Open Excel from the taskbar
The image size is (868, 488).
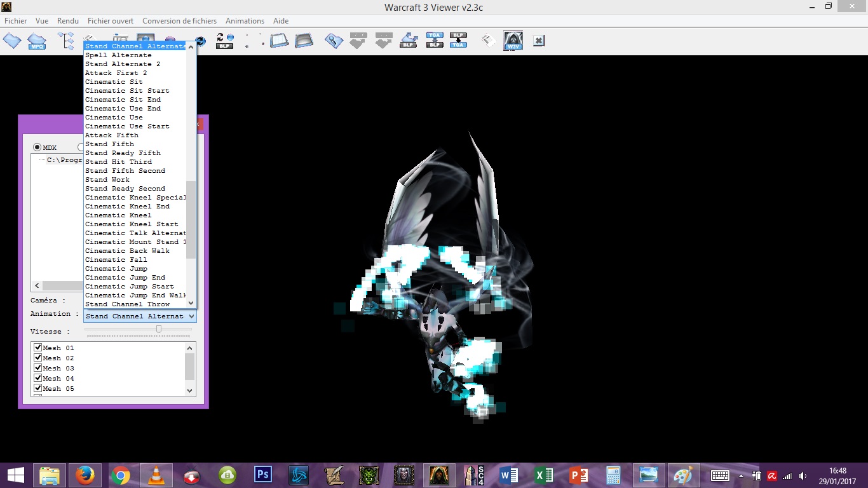tap(544, 475)
